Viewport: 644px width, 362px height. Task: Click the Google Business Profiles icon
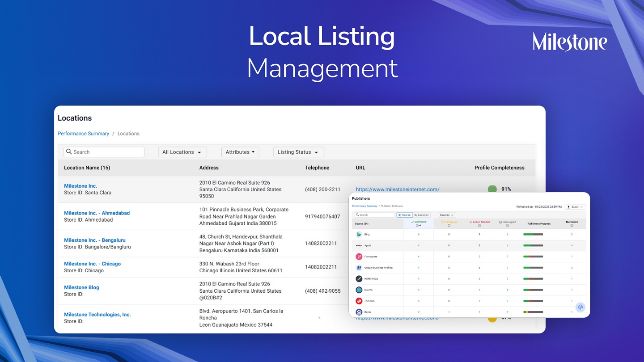tap(359, 268)
